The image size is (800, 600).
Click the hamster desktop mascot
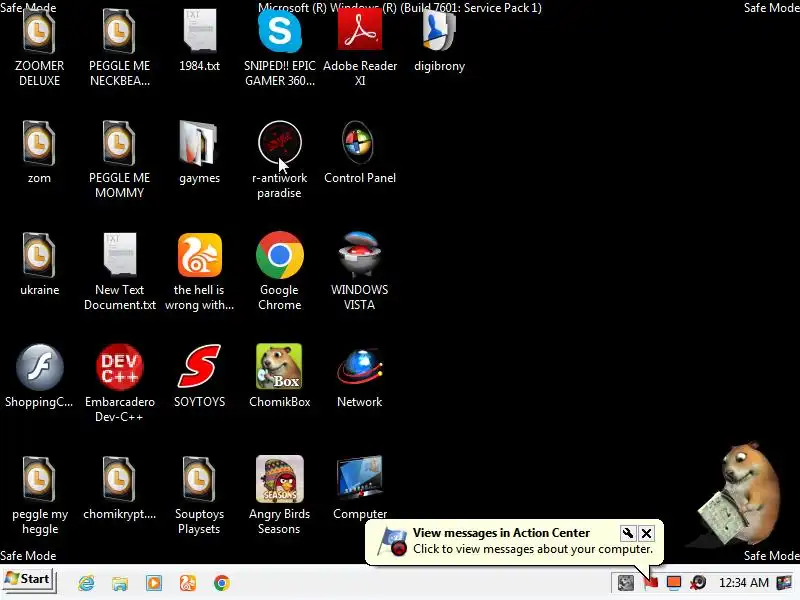tap(742, 495)
